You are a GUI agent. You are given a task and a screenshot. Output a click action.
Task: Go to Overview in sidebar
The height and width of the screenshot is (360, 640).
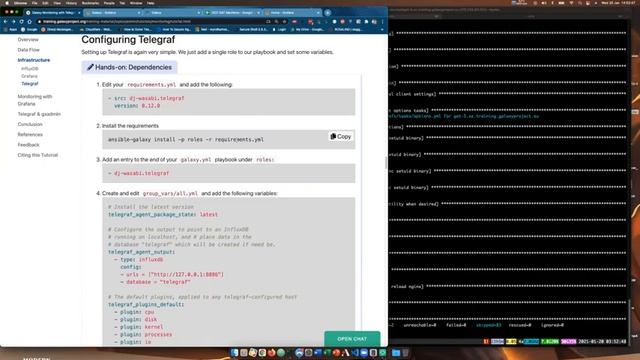(x=28, y=40)
